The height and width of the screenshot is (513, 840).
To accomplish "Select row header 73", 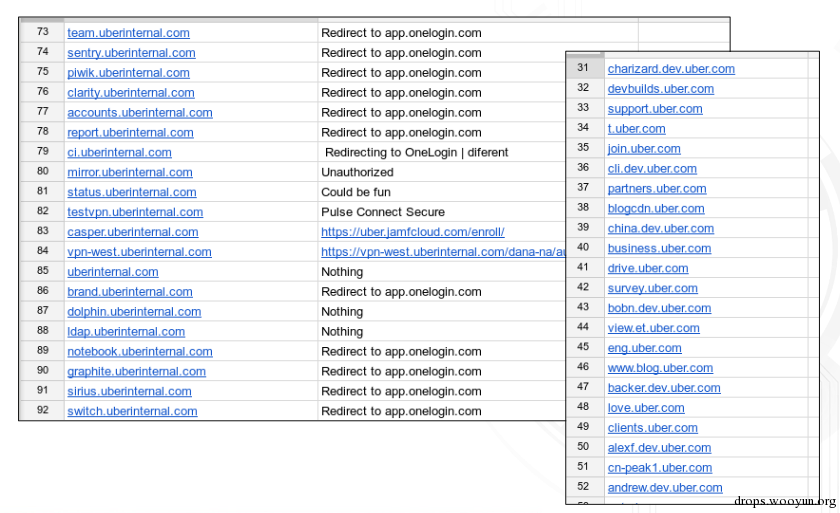I will coord(42,33).
